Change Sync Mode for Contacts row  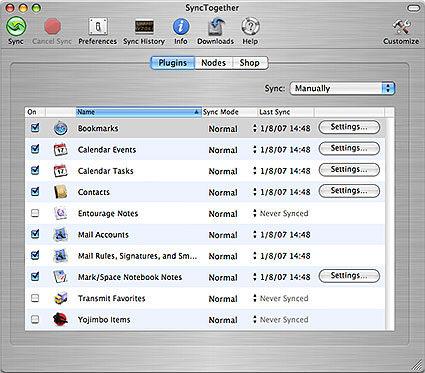(x=232, y=192)
